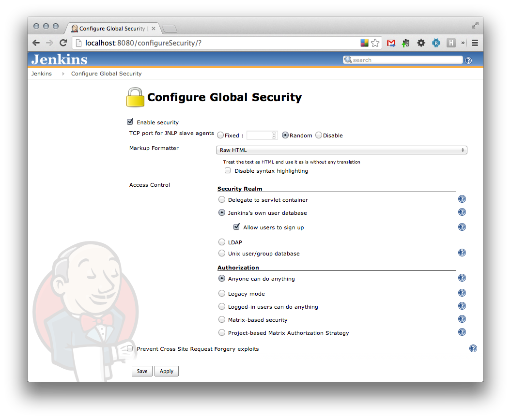This screenshot has height=420, width=511.
Task: Close the Configure Global Security tab
Action: [x=153, y=29]
